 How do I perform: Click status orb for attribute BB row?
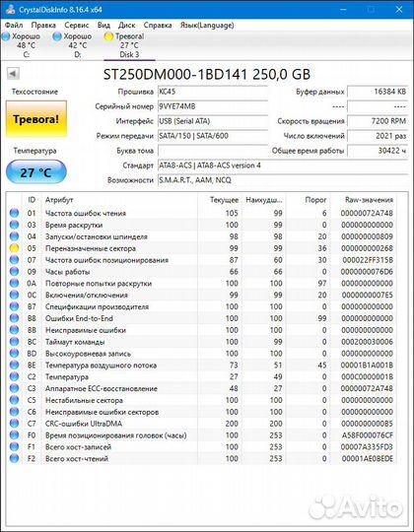click(x=14, y=330)
